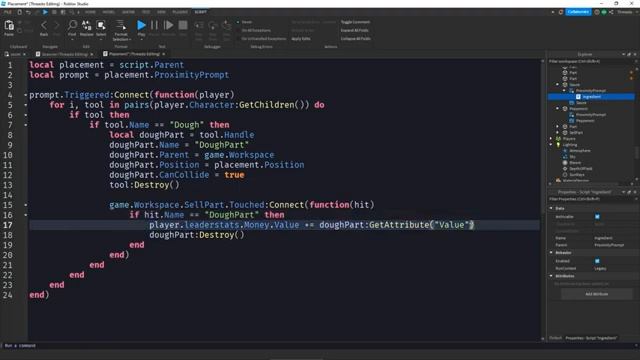The height and width of the screenshot is (360, 640).
Task: Toggle the Enabled checkbox in Behavior
Action: click(x=597, y=261)
